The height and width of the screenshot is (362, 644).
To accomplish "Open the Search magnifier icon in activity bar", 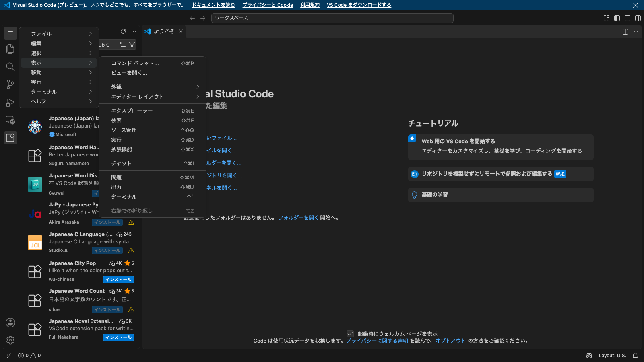I will (10, 67).
